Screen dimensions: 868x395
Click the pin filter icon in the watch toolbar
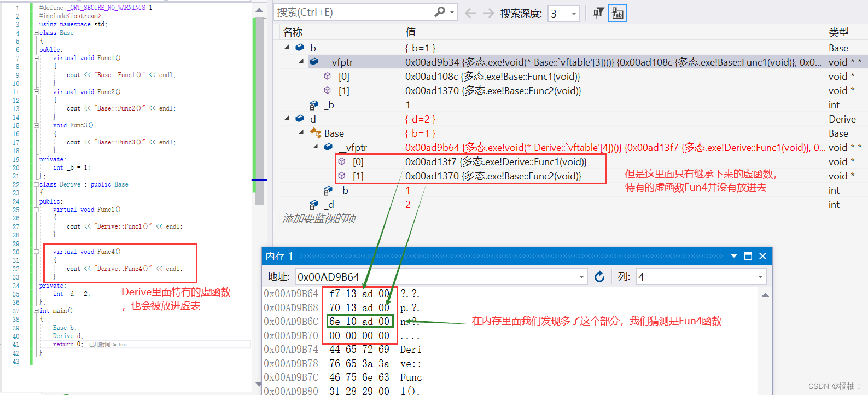[599, 13]
